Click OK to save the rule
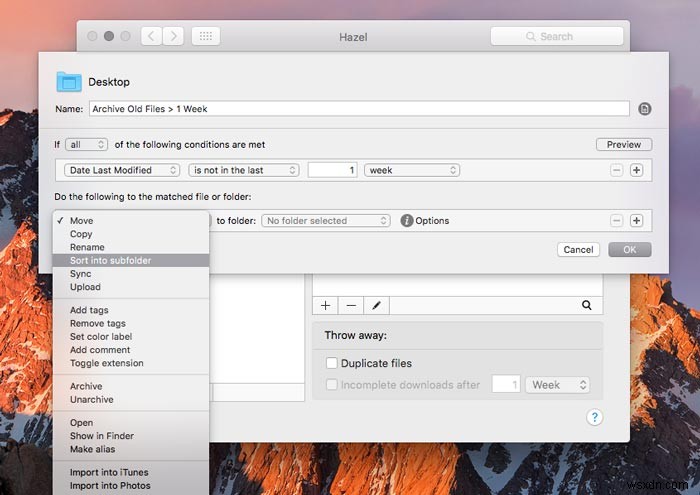This screenshot has height=495, width=700. pos(629,250)
